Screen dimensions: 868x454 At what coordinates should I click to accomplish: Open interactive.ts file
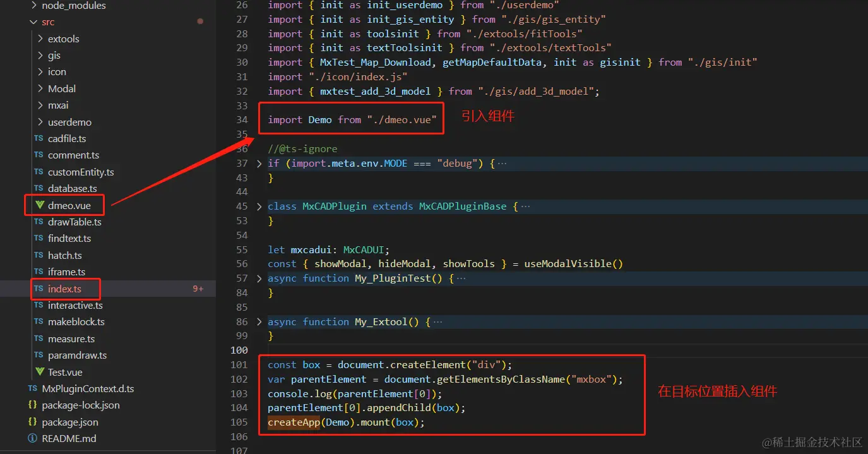[x=75, y=306]
